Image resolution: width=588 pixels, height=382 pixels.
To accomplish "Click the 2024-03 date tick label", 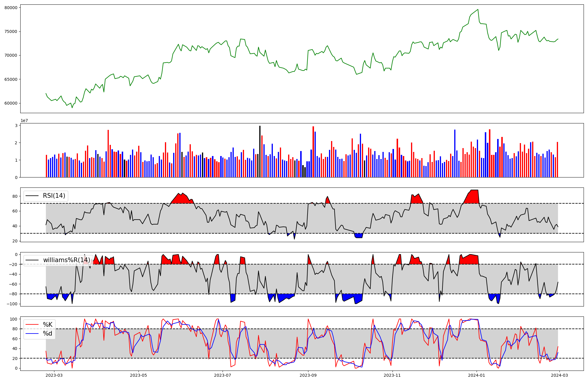I will click(559, 375).
